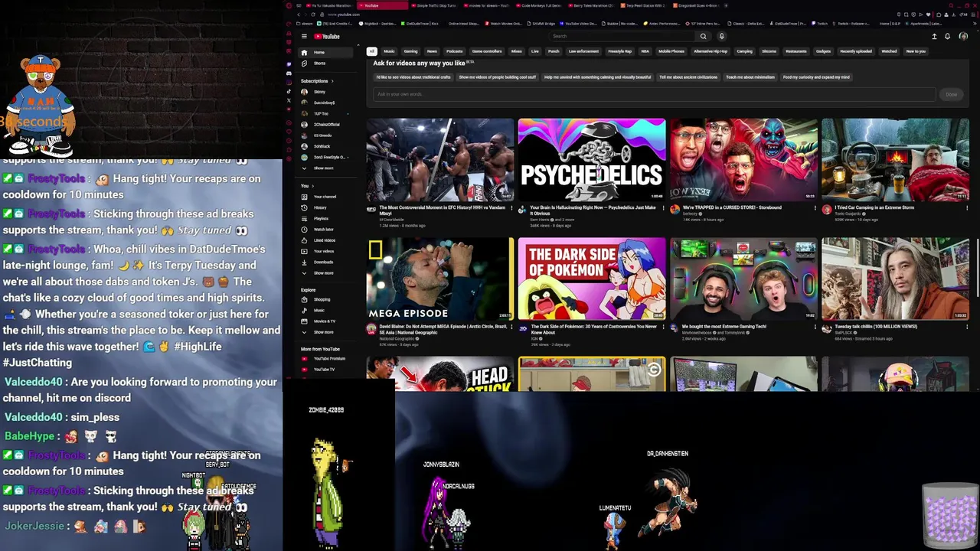Open 2ChainzOfficial subscription channel

point(325,125)
